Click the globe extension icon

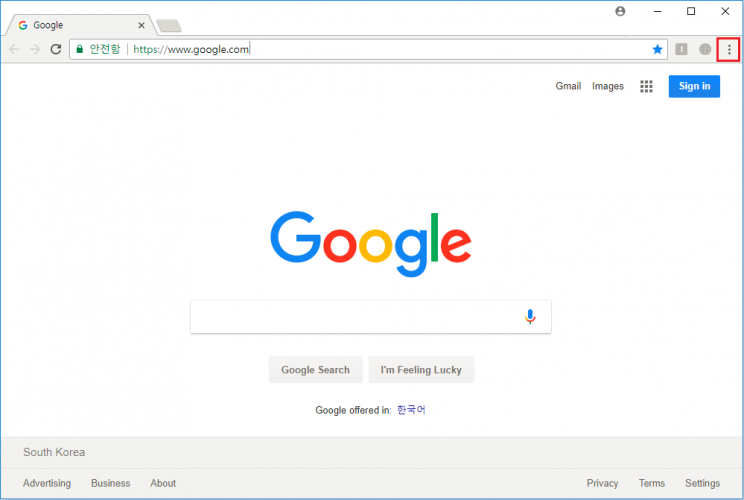pyautogui.click(x=705, y=49)
